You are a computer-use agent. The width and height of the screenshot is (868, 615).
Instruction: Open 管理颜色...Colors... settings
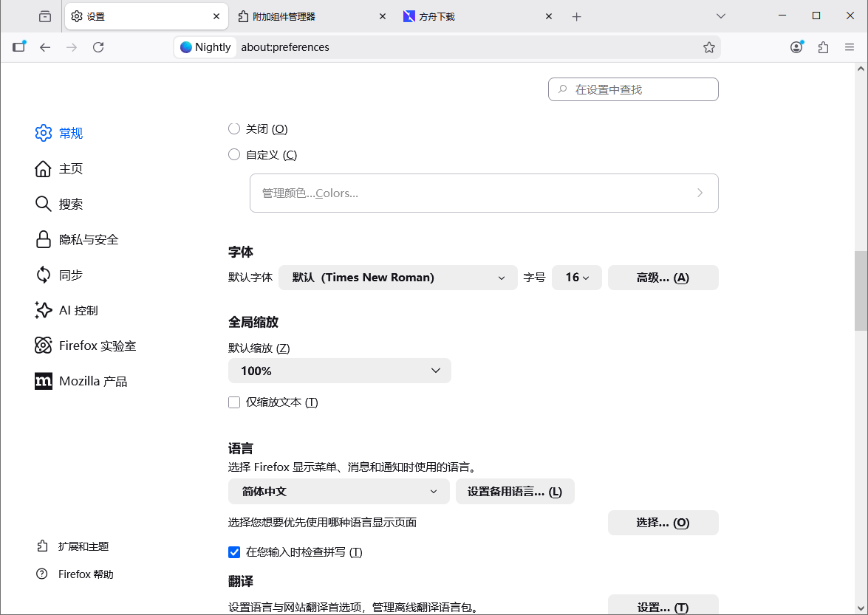tap(484, 193)
